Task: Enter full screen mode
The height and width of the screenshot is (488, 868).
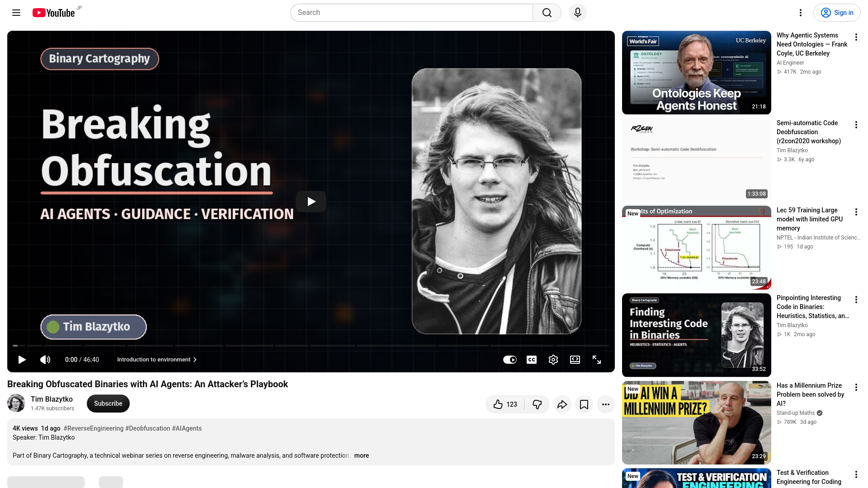Action: pos(597,360)
